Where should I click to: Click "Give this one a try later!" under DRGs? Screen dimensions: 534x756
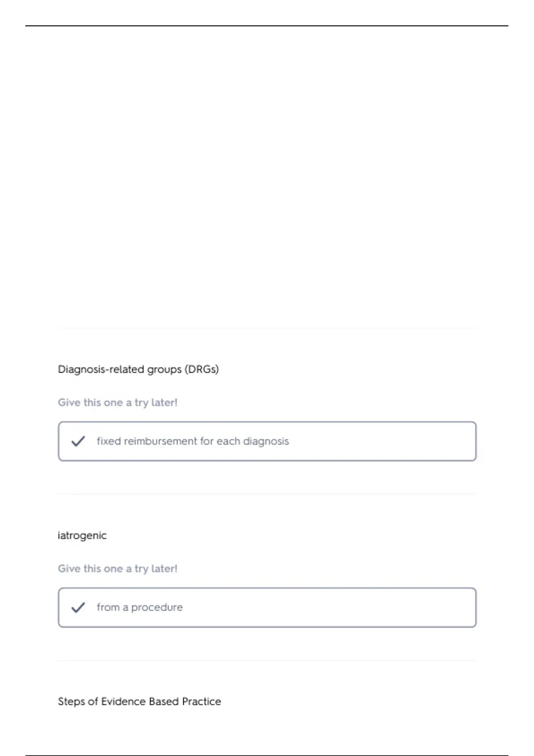117,403
